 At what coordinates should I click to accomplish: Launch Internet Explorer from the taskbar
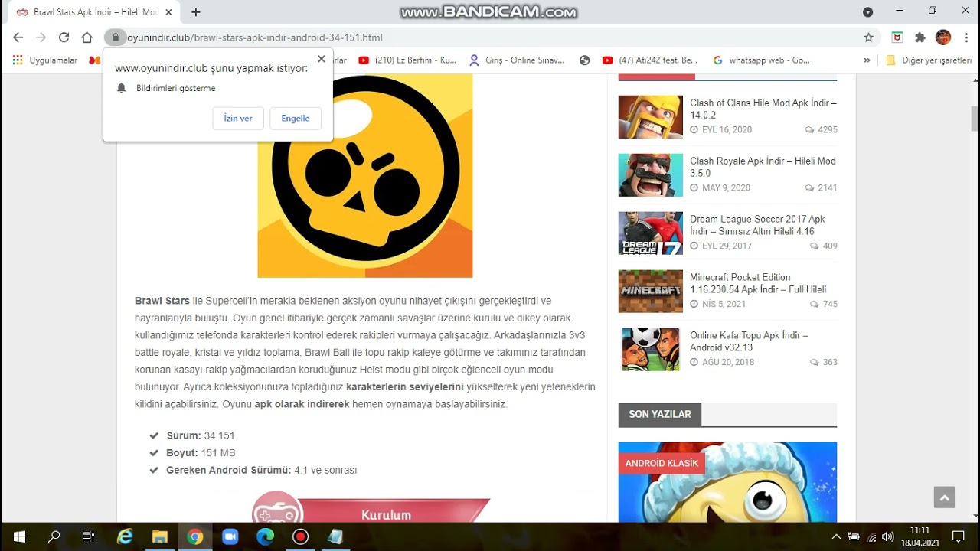(124, 537)
